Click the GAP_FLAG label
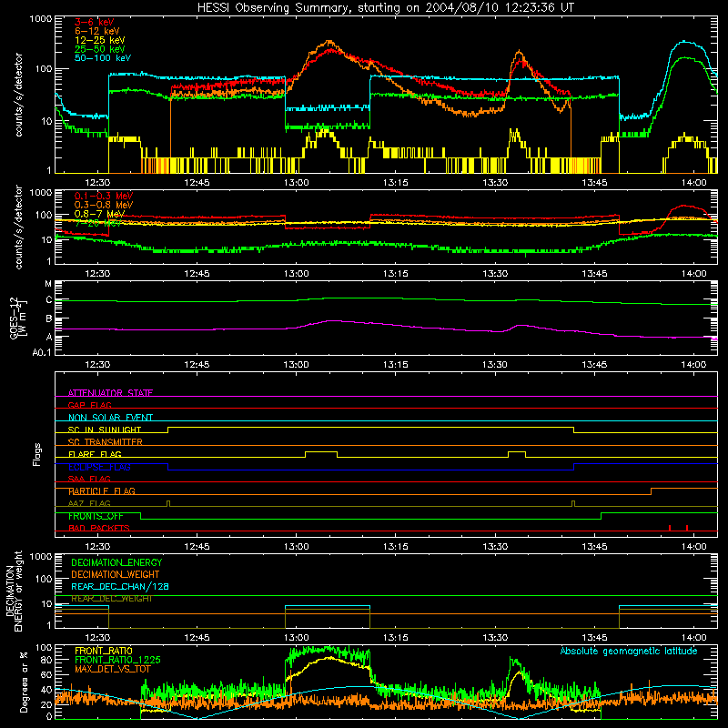Screen dimensions: 728x728 (89, 405)
